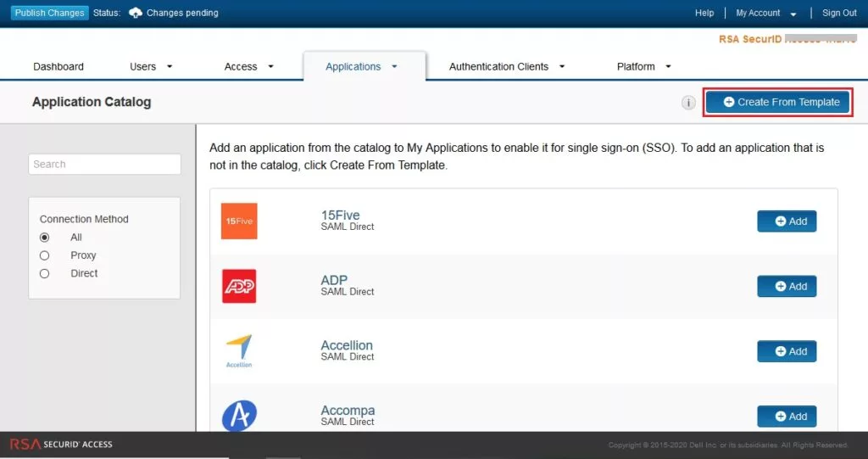
Task: Click the 15Five application logo
Action: point(239,221)
